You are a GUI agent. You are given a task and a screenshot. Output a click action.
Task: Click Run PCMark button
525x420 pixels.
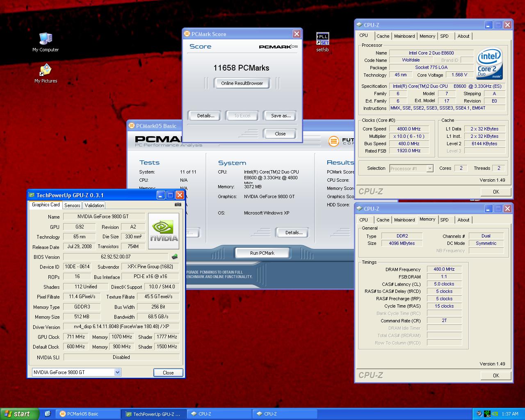click(262, 253)
